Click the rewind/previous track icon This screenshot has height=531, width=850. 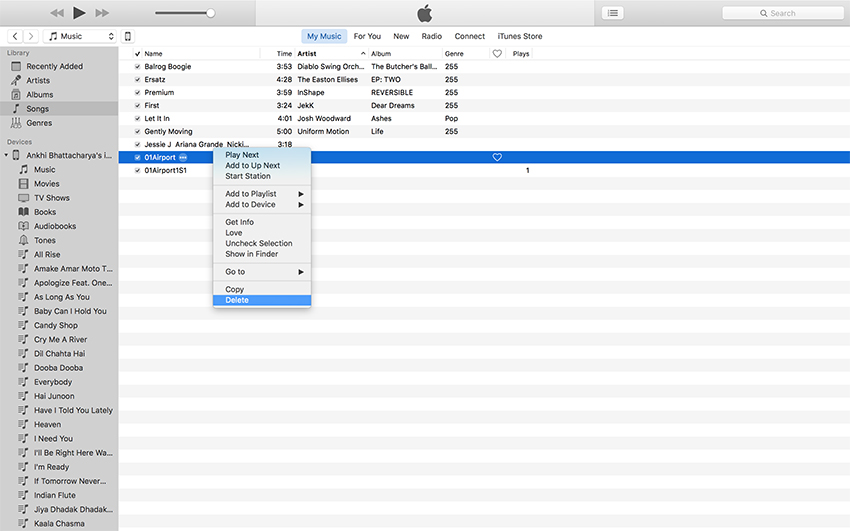(57, 13)
